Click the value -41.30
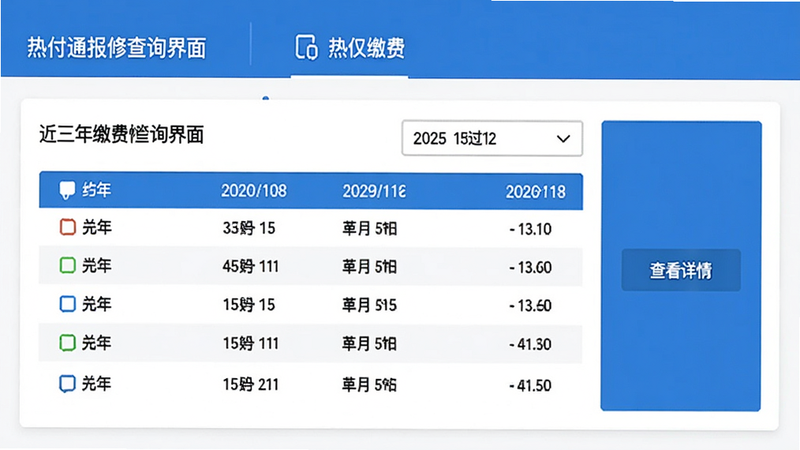Image resolution: width=800 pixels, height=450 pixels. tap(530, 344)
